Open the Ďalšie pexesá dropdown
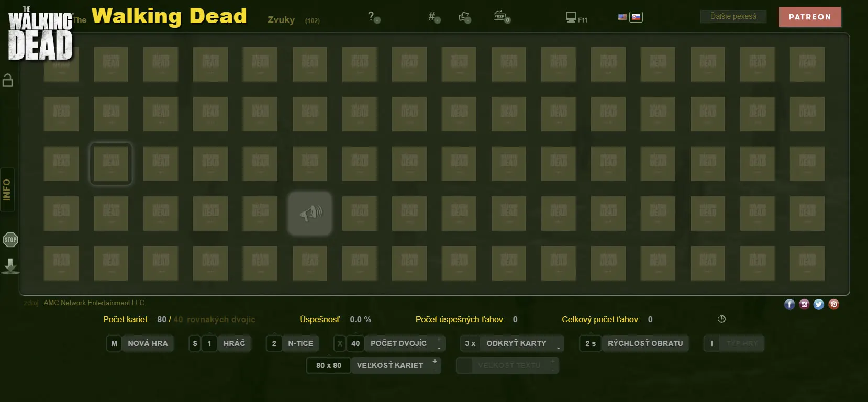 click(733, 17)
